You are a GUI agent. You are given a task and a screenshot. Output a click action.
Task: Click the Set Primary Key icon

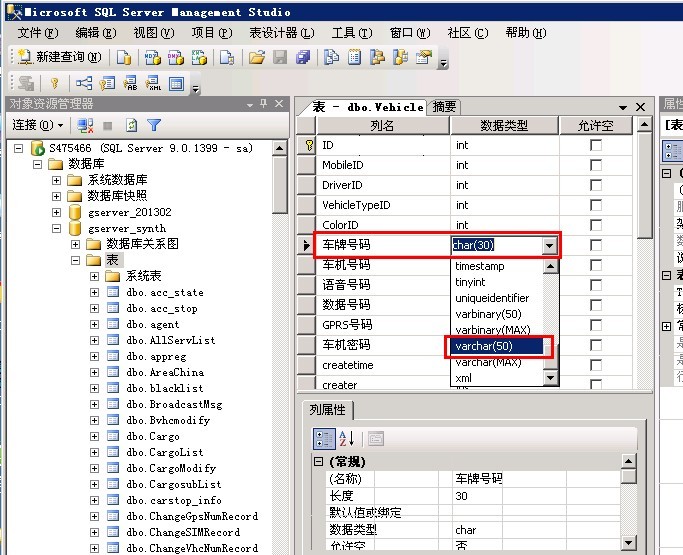tap(54, 84)
